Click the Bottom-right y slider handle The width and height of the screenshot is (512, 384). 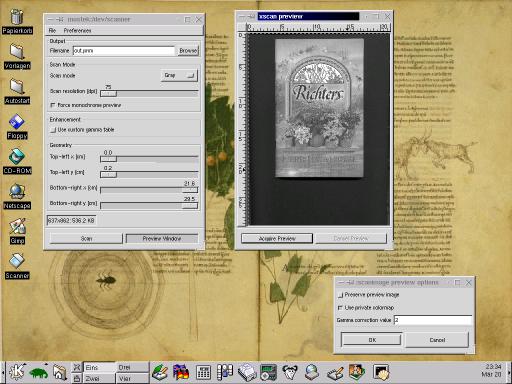(x=190, y=206)
